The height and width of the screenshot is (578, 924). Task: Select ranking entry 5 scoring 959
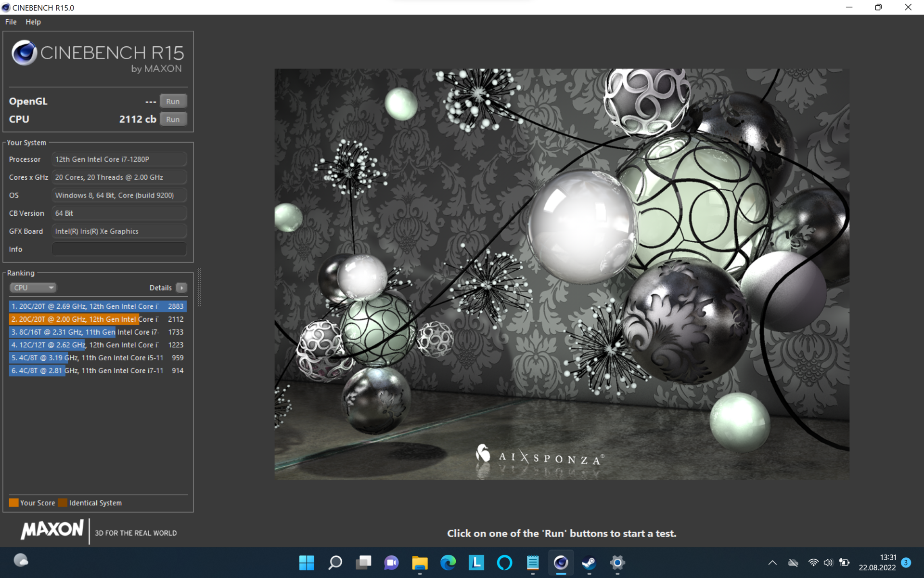pos(98,358)
